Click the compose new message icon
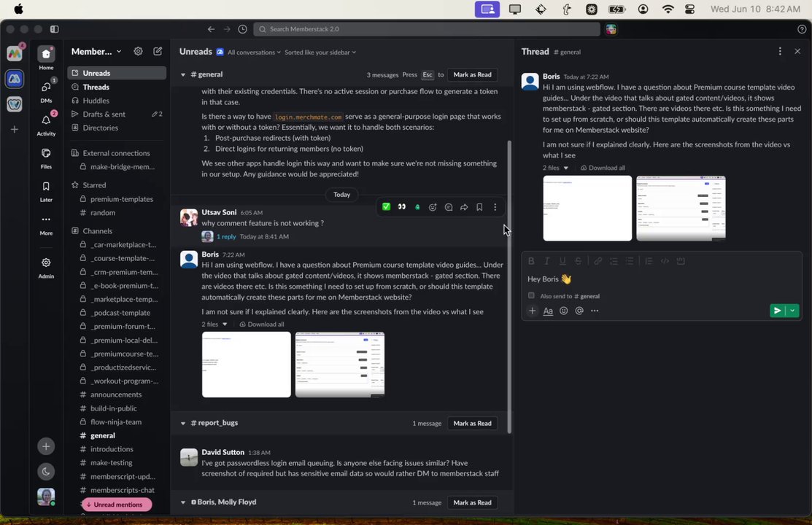The image size is (812, 525). pos(158,51)
